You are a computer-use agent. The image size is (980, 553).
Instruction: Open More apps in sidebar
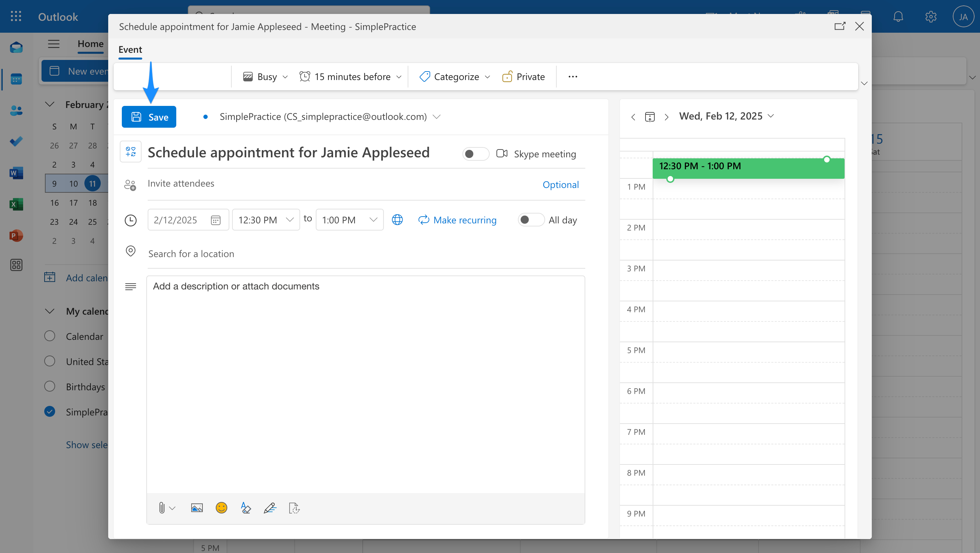click(16, 265)
